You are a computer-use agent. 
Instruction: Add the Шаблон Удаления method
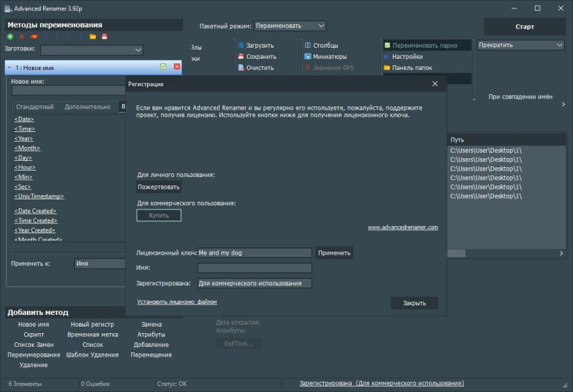[x=93, y=355]
